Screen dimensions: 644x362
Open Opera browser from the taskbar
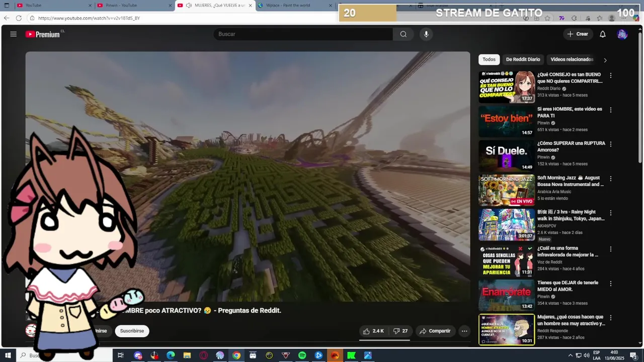[203, 355]
